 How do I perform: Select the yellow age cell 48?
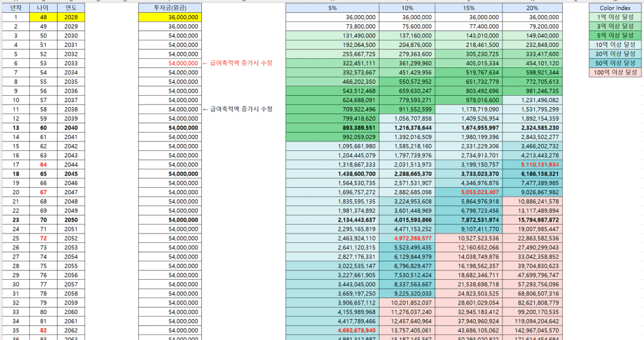(x=43, y=17)
